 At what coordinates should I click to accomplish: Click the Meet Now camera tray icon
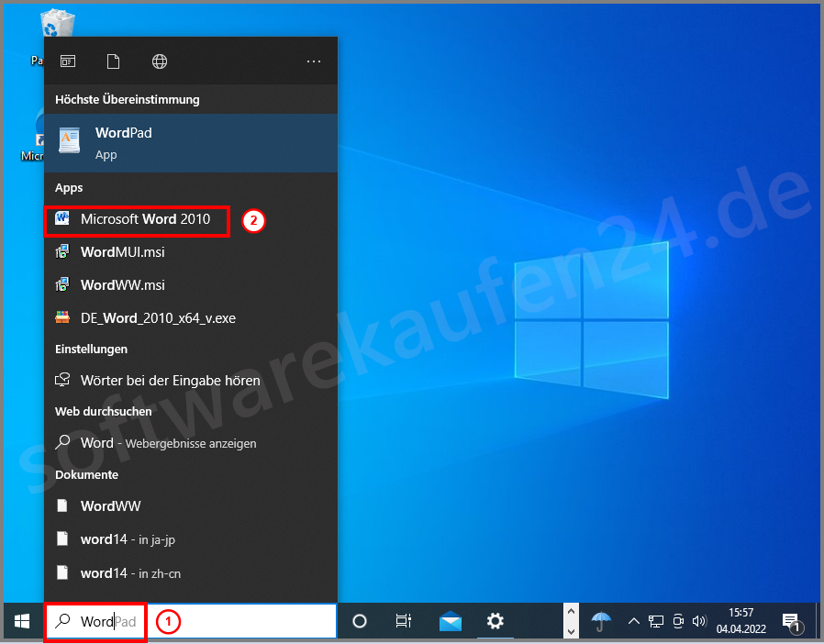coord(678,621)
